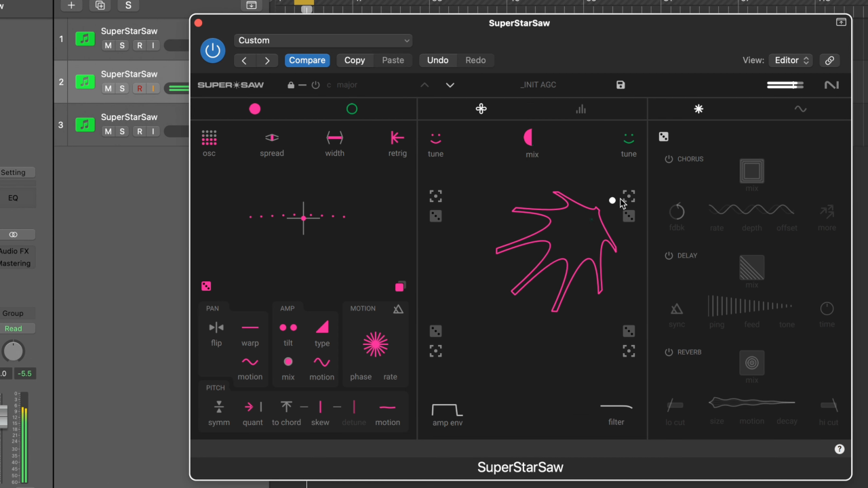Image resolution: width=868 pixels, height=488 pixels.
Task: Click the Copy button
Action: 355,60
